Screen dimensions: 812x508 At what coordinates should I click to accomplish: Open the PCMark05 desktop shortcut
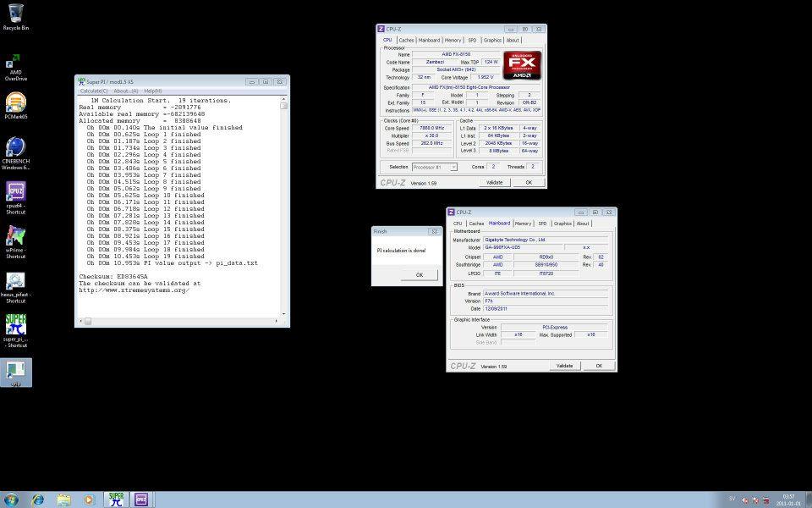pos(15,106)
